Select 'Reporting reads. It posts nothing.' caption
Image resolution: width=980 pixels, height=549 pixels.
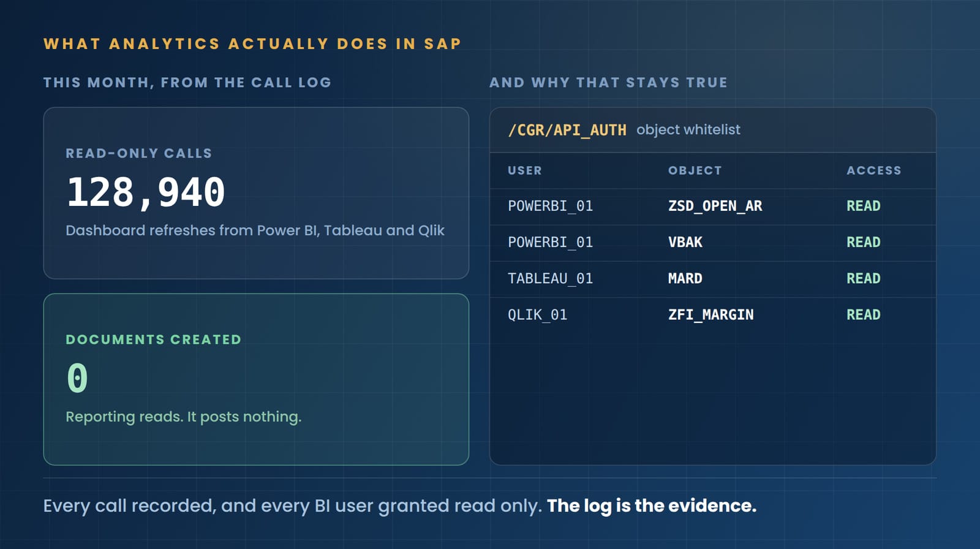coord(184,417)
